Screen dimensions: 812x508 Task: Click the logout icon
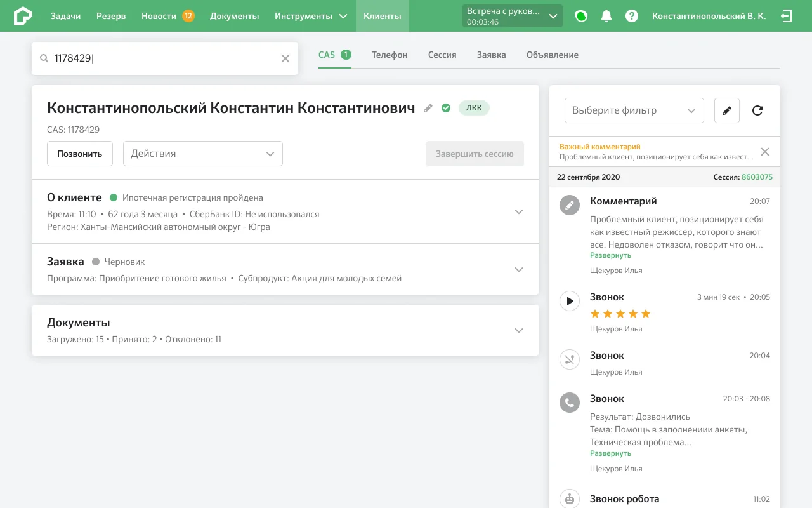pyautogui.click(x=787, y=16)
